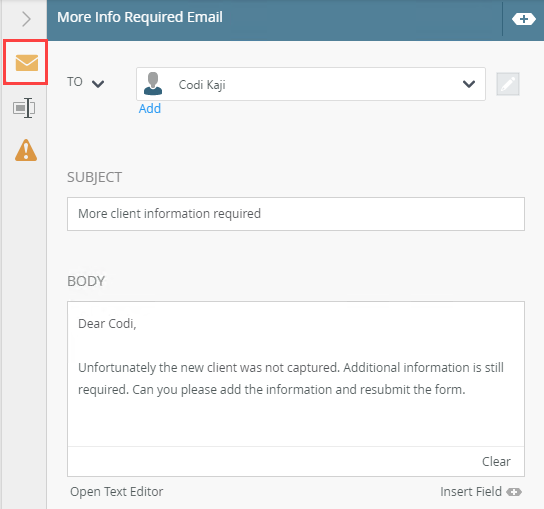This screenshot has height=509, width=544.
Task: Click into the Subject text field
Action: [296, 214]
